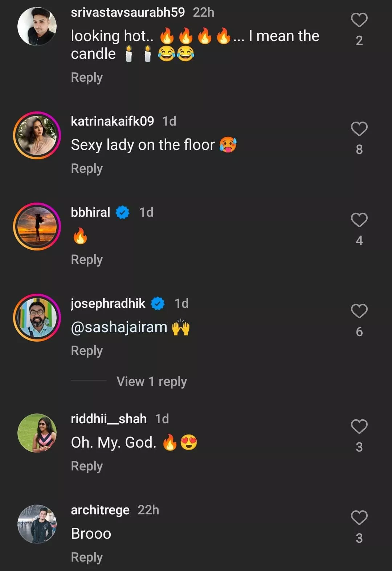
Task: Expand "View 1 reply" under josephradhik
Action: tap(151, 382)
